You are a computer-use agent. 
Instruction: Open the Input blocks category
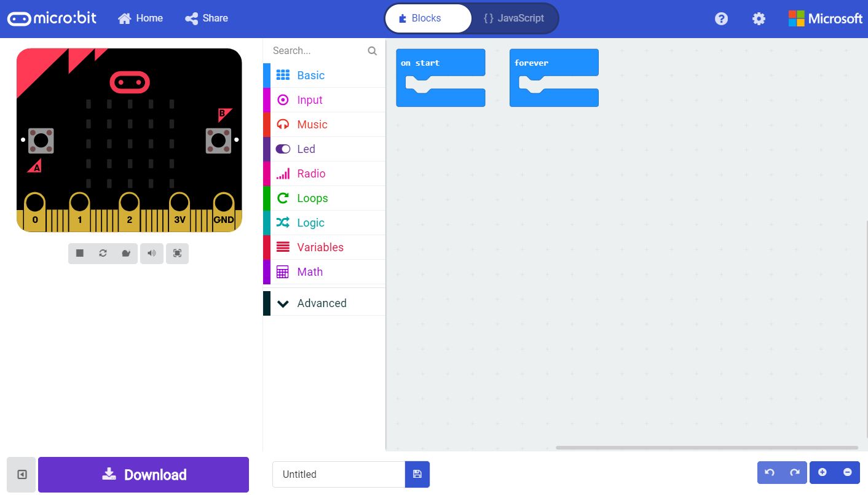[x=324, y=100]
